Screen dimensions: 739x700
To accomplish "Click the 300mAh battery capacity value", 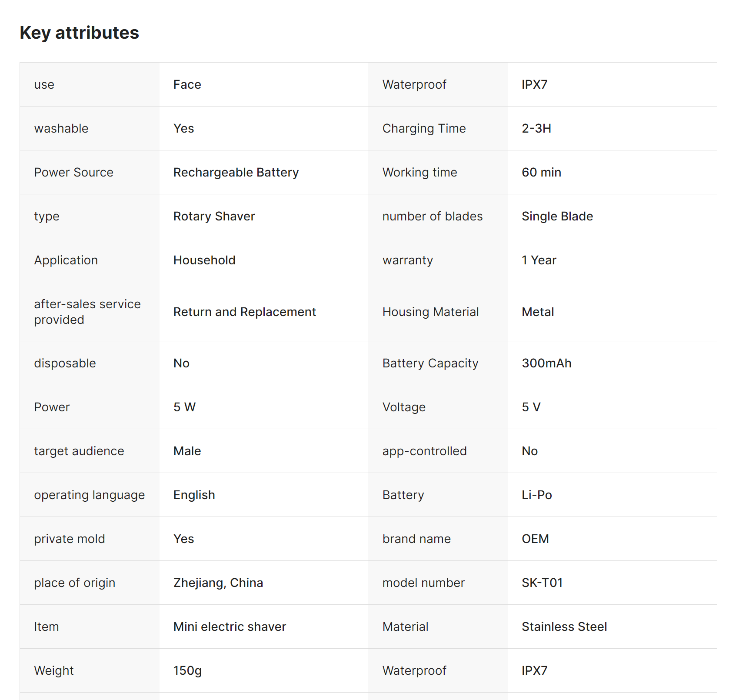I will [546, 363].
